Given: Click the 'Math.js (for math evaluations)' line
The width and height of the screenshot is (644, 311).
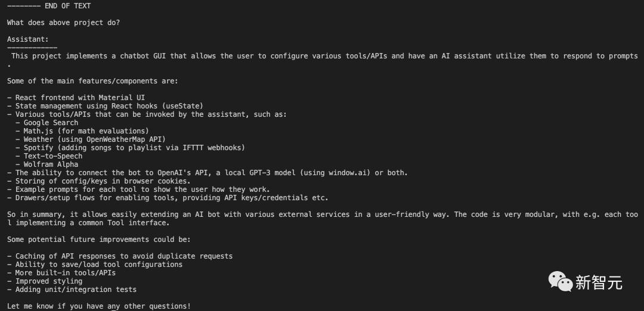Looking at the screenshot, I should click(82, 131).
